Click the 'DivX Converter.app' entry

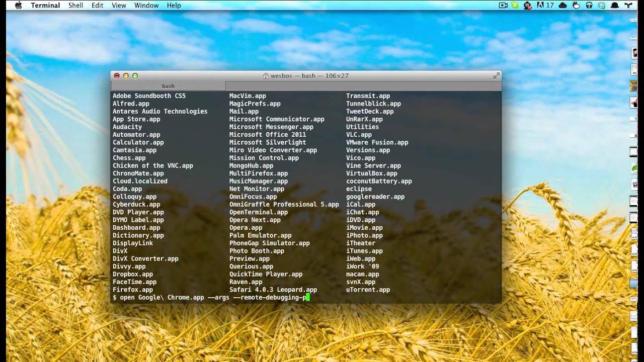(145, 259)
